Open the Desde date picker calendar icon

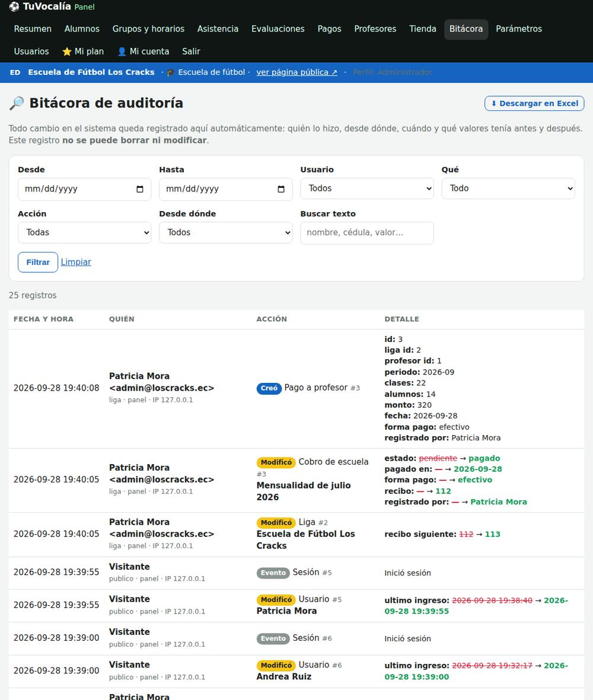(140, 189)
